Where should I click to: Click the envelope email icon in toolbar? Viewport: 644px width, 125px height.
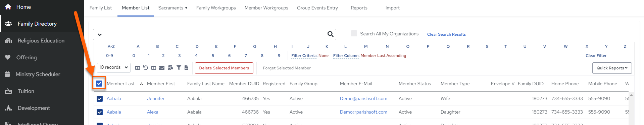coord(162,68)
